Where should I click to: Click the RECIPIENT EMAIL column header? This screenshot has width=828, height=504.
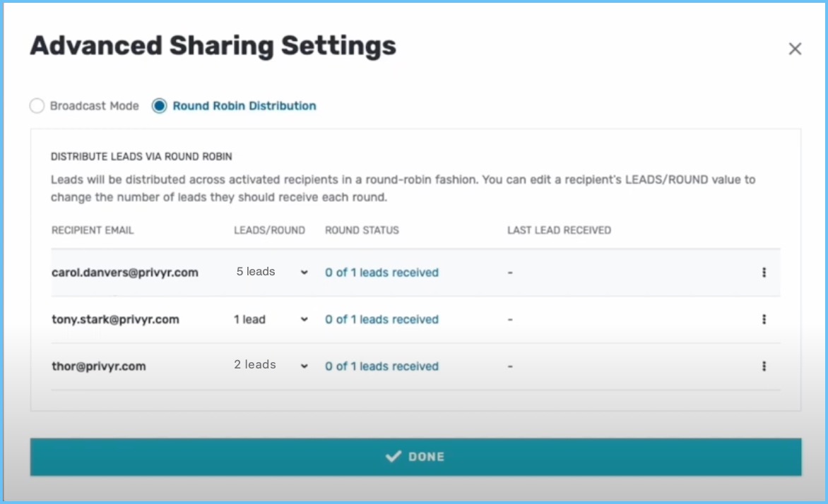click(x=93, y=229)
